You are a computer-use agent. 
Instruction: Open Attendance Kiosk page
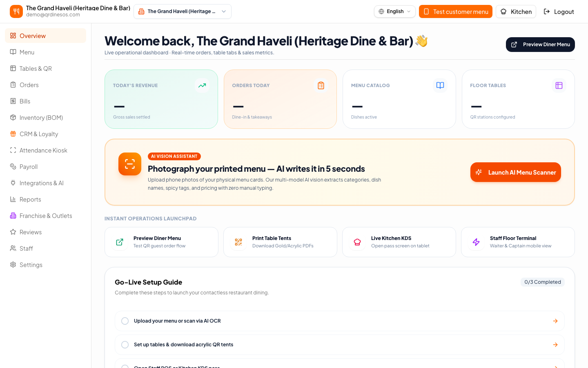click(45, 150)
